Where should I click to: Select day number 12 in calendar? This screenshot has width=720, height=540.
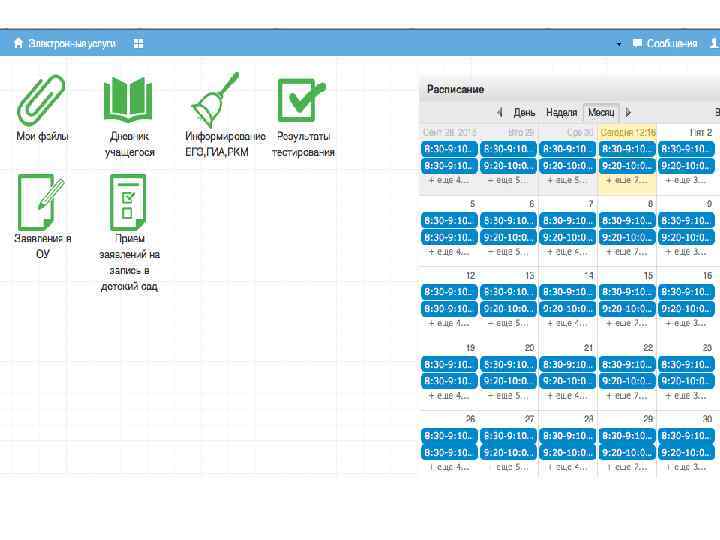pyautogui.click(x=470, y=276)
